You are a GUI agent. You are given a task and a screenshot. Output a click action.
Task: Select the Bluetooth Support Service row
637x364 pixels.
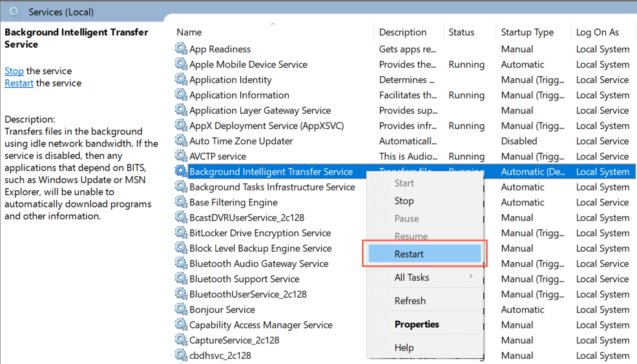pos(244,279)
